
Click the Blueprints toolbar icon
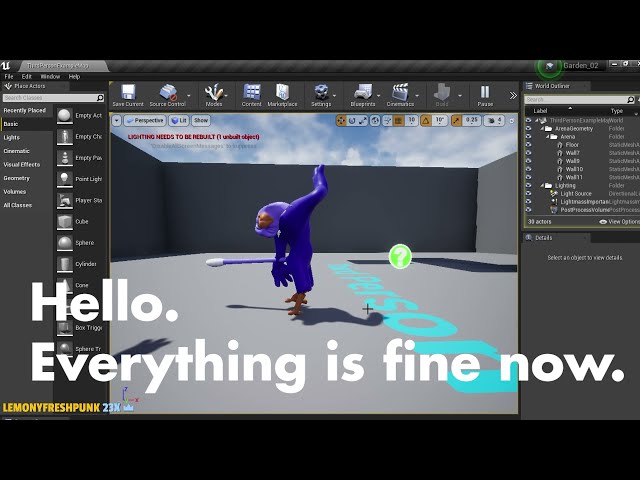pos(362,92)
